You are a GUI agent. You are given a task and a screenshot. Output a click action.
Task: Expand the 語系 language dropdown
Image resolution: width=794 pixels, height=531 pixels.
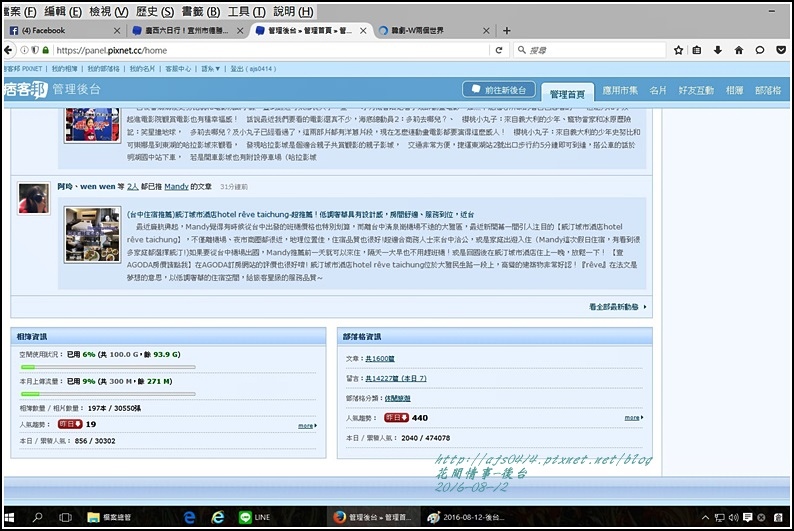(211, 69)
